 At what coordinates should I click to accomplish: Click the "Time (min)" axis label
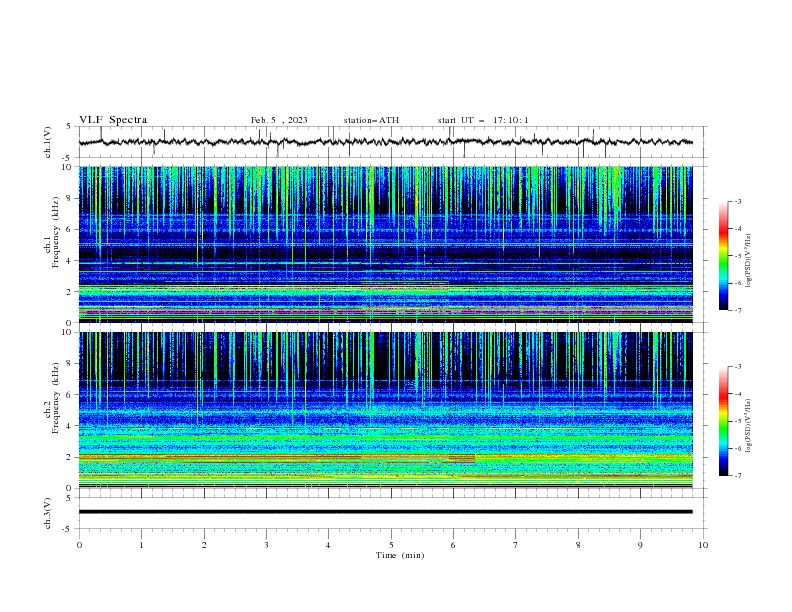pos(400,555)
